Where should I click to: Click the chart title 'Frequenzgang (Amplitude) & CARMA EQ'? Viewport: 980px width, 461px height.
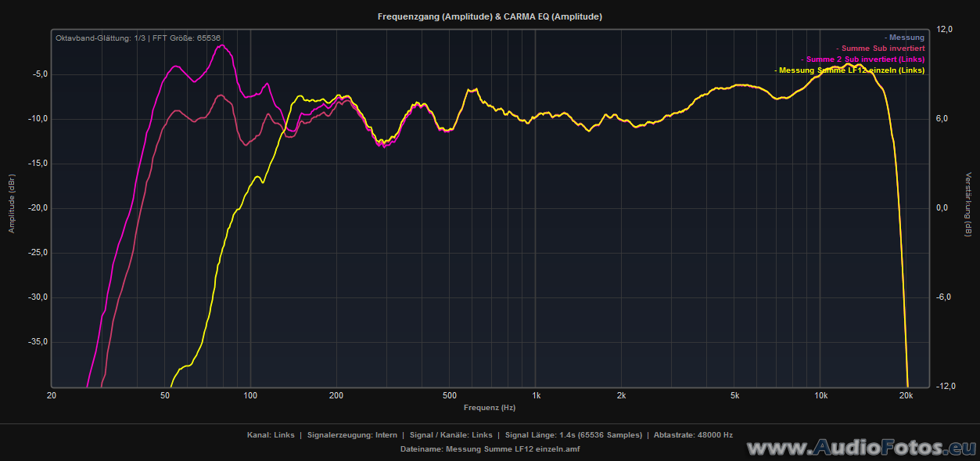pos(490,16)
